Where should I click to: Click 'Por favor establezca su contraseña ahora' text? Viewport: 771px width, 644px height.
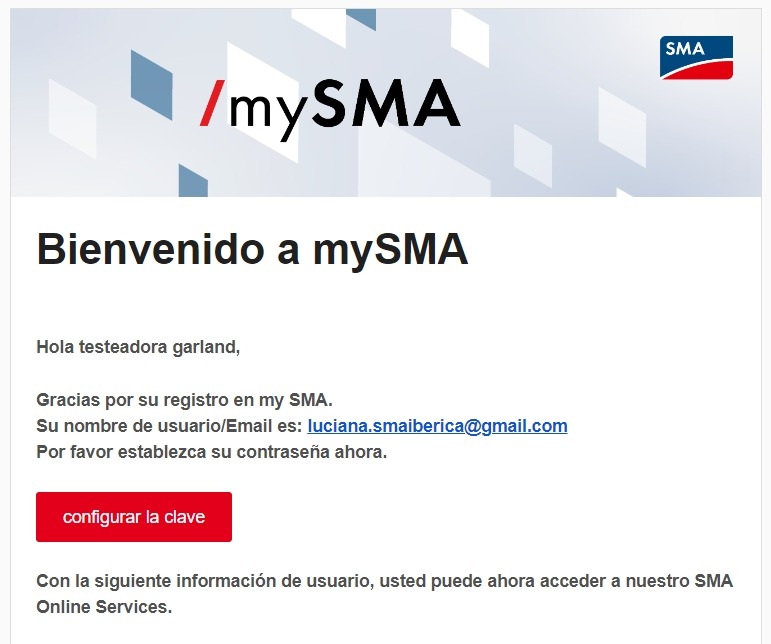211,452
